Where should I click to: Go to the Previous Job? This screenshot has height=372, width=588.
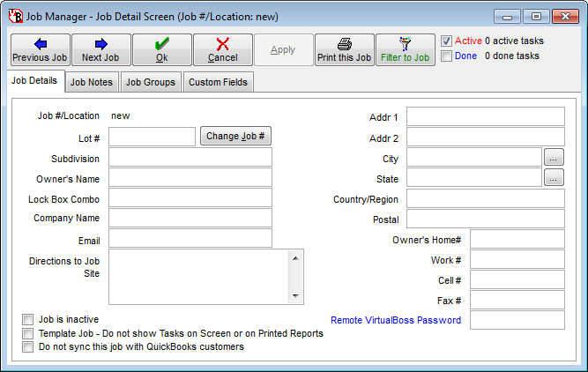click(x=41, y=50)
